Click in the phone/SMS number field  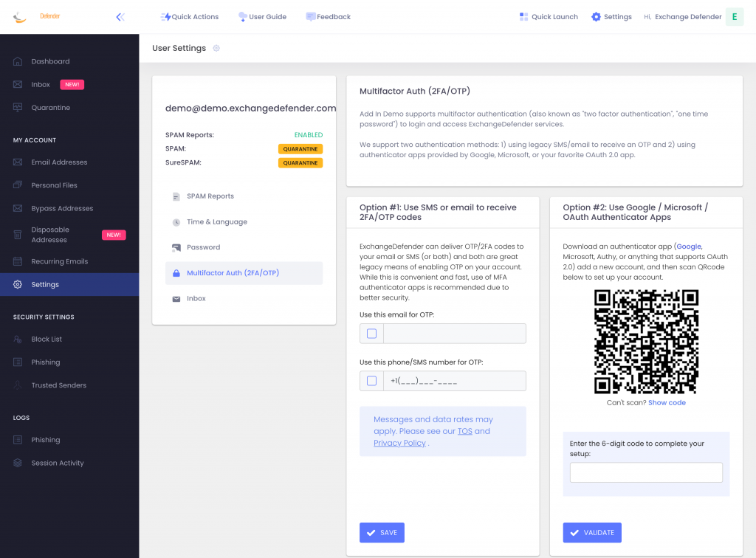455,381
